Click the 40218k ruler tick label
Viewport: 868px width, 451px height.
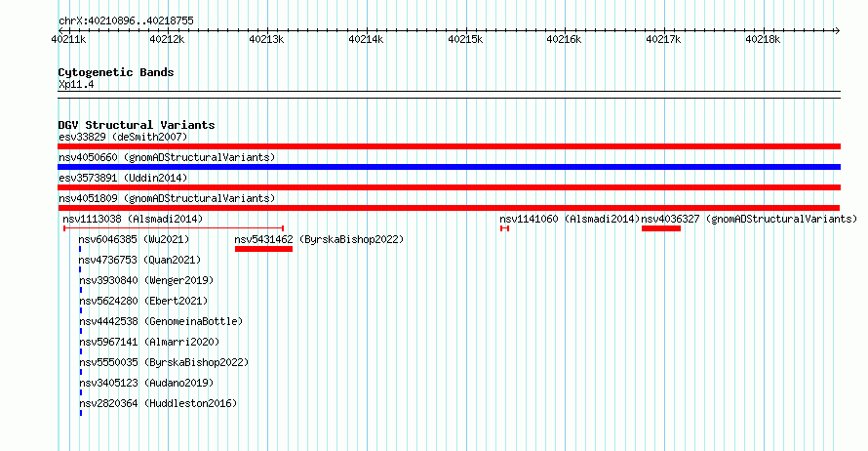[763, 39]
